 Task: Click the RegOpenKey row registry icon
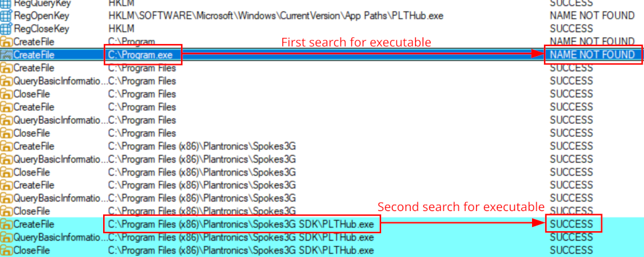pos(6,15)
